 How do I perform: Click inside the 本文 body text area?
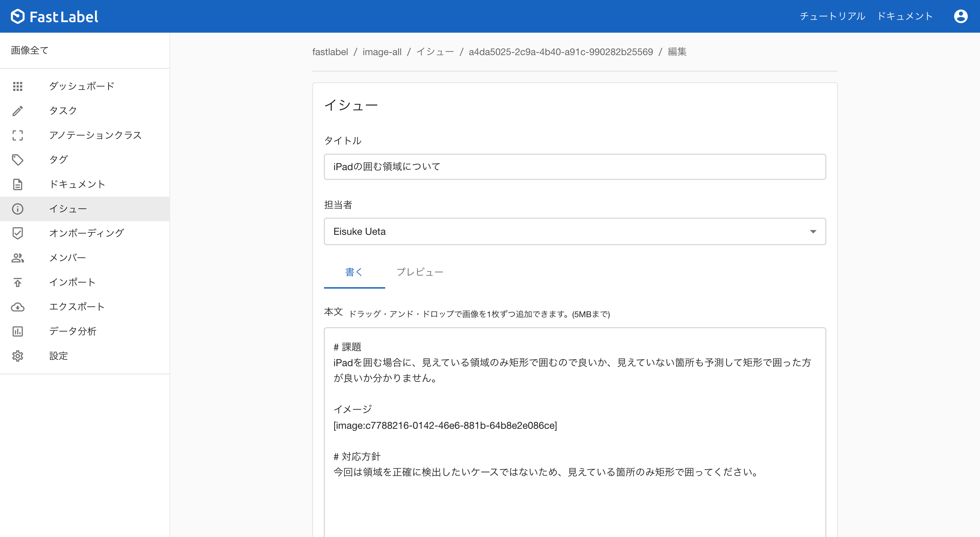[x=574, y=502]
